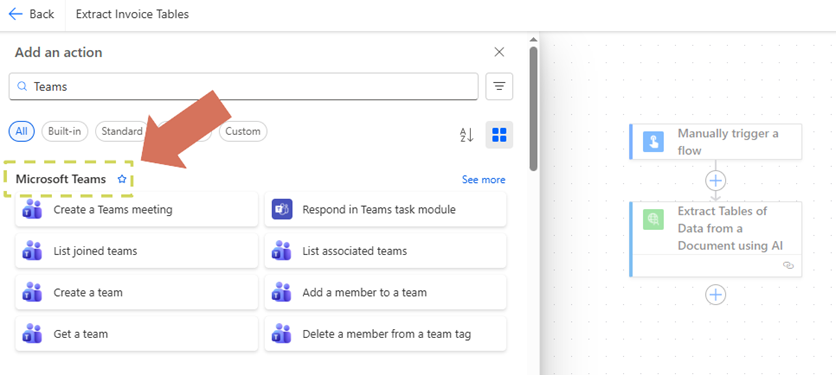
Task: Click Teams icon beside Add a member
Action: (282, 292)
